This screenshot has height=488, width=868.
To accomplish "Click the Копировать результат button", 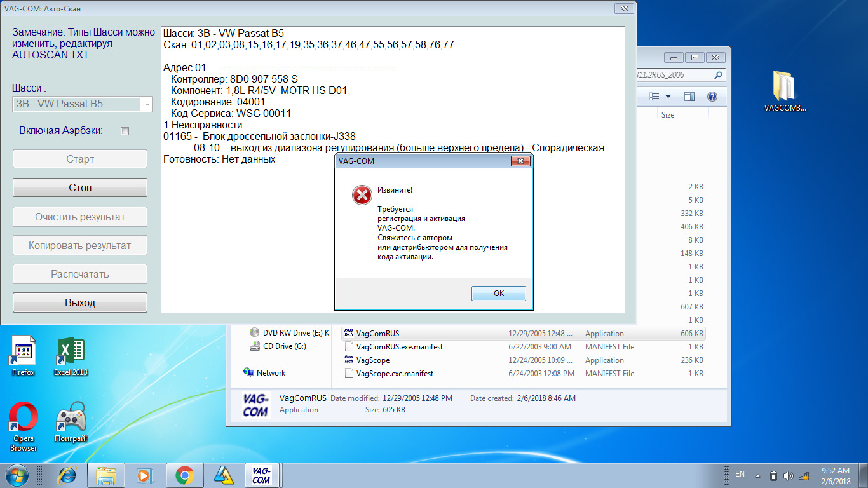I will pyautogui.click(x=80, y=245).
